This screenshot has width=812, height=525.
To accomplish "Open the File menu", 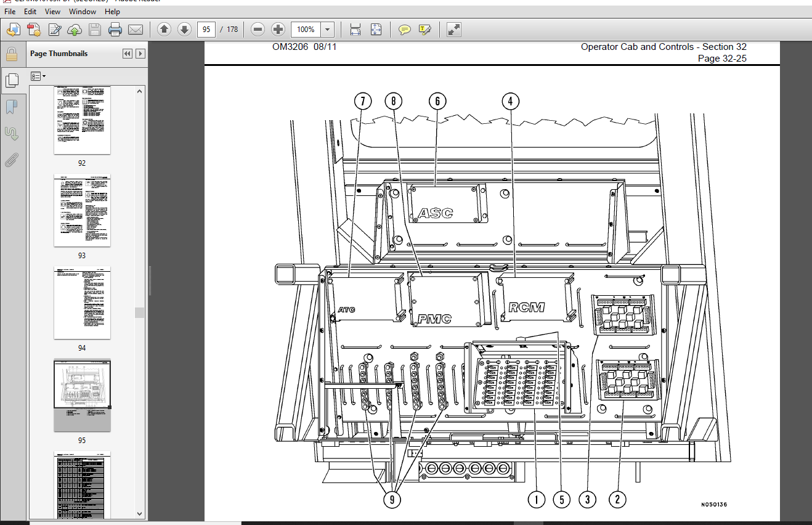I will pyautogui.click(x=11, y=12).
